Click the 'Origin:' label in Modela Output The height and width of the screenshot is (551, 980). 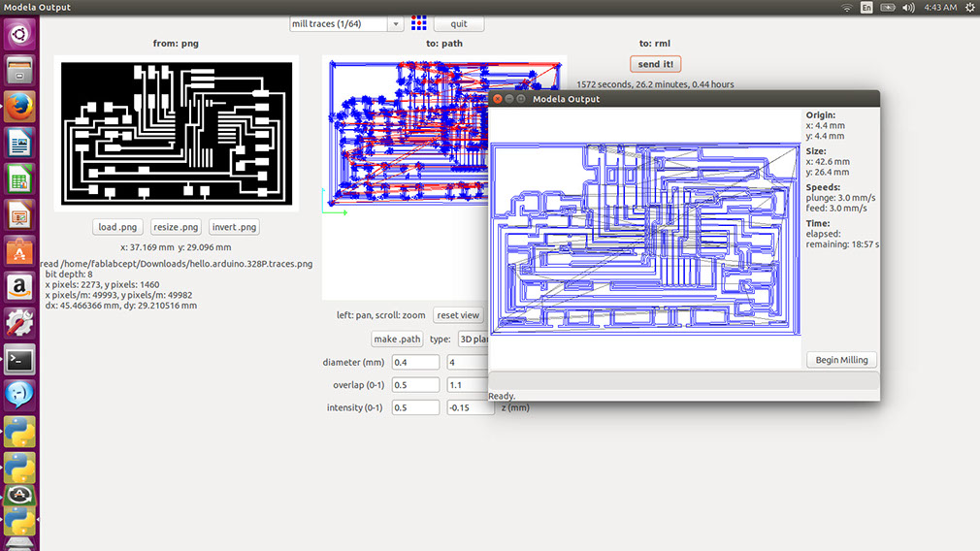[x=820, y=114]
